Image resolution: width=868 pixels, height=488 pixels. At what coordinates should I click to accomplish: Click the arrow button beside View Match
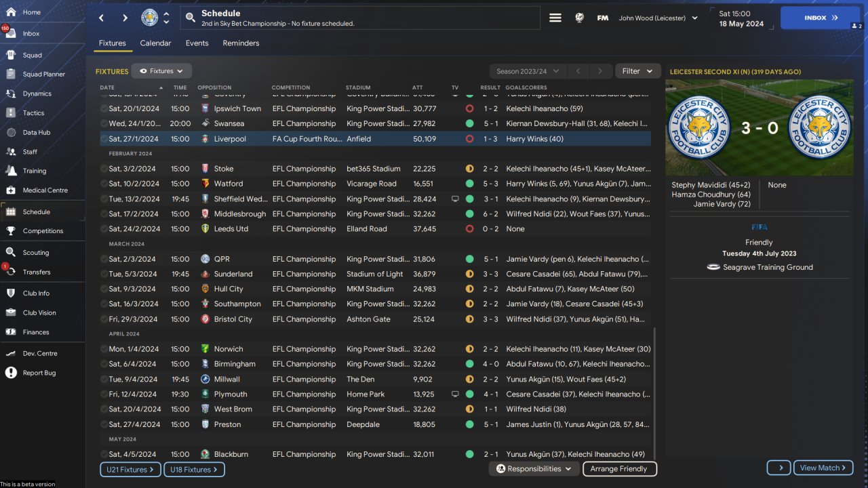pyautogui.click(x=779, y=468)
